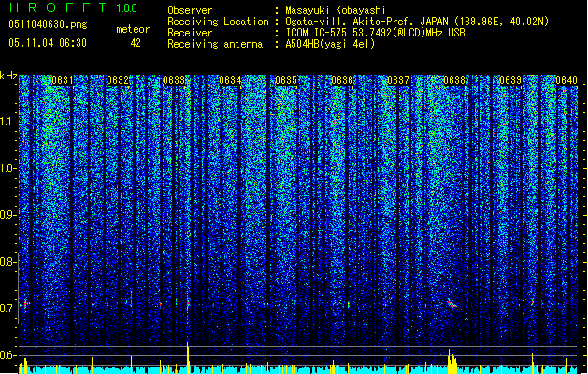Click the 0.6 kHz axis label
The image size is (588, 374).
(7, 355)
